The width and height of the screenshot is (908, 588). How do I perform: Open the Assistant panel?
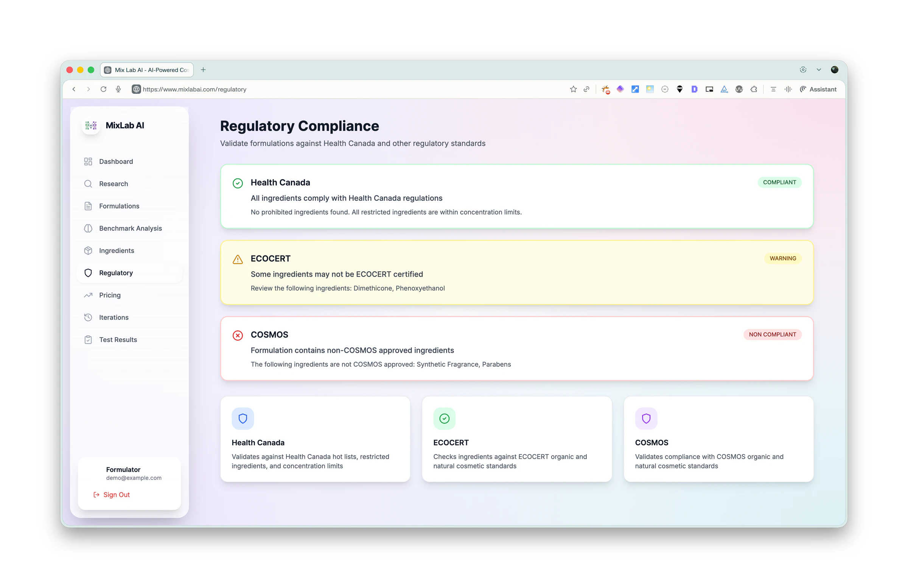point(818,89)
